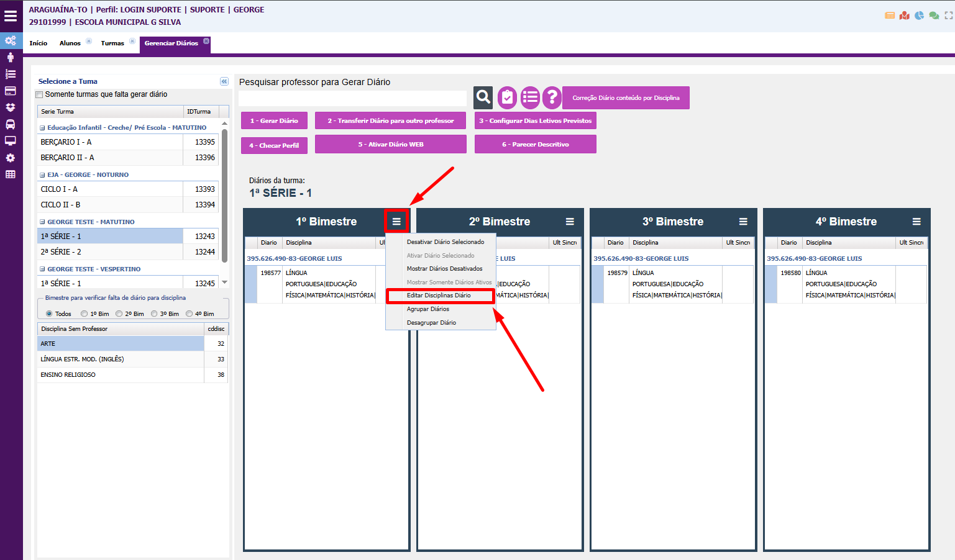Enable 'Somente turmas que falta gerar diário'
This screenshot has width=955, height=560.
40,95
